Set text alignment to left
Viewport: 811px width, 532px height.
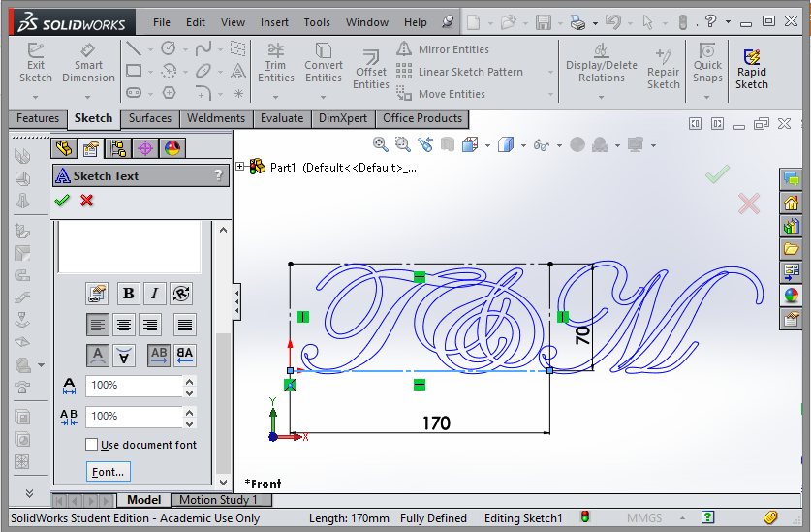point(98,325)
